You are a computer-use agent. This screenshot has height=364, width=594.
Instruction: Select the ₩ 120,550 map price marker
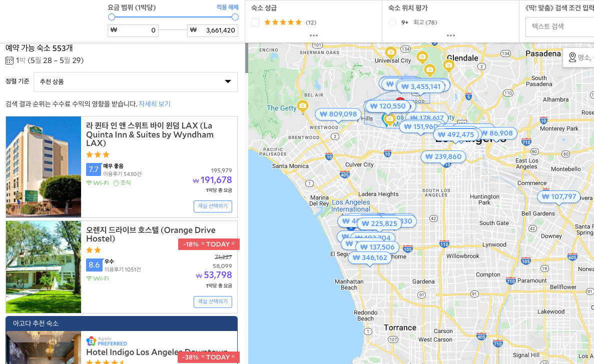pos(387,106)
